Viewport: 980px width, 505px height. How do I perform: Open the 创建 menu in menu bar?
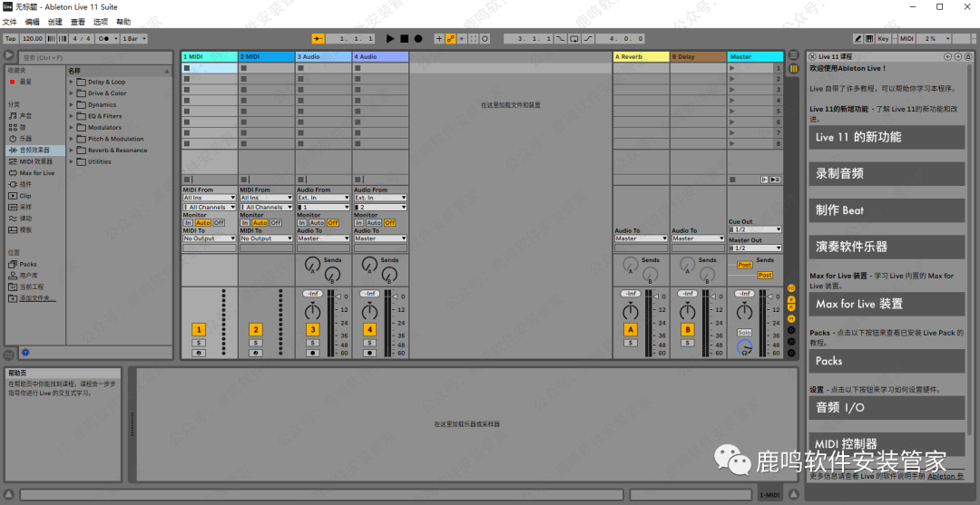pos(55,22)
